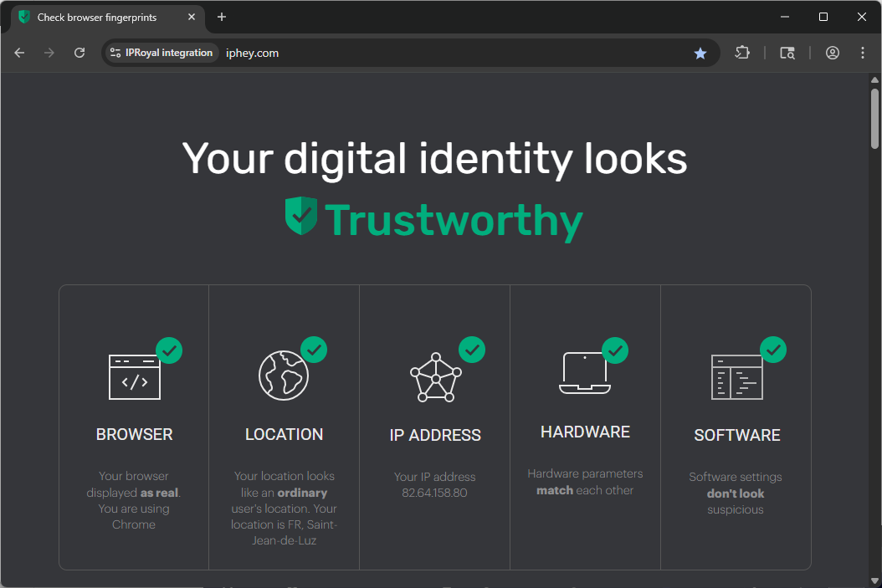Click the Location globe icon
Screen dimensions: 882x588
[x=284, y=375]
